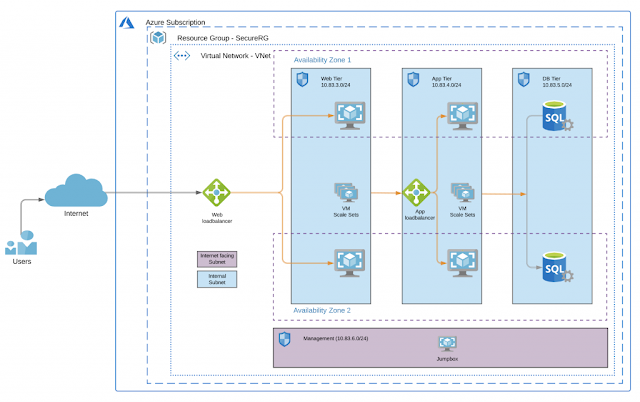Click the Internal Subnet legend box
Screen dimensions: 640x402
[x=217, y=279]
